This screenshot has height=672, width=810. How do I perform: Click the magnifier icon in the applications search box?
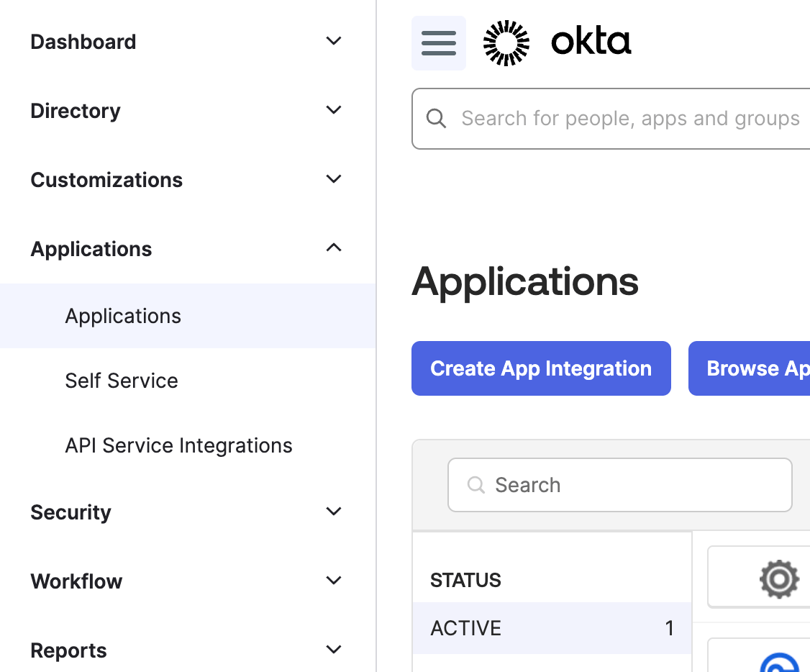(475, 485)
